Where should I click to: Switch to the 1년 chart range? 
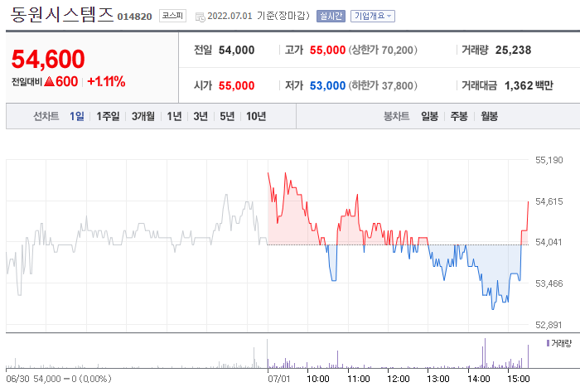point(174,116)
